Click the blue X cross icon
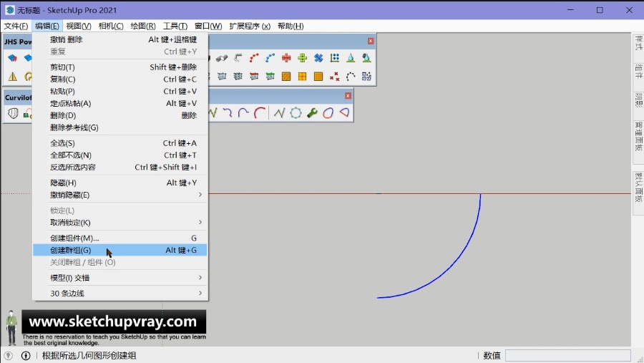Viewport: 644px width, 363px height. pyautogui.click(x=318, y=58)
